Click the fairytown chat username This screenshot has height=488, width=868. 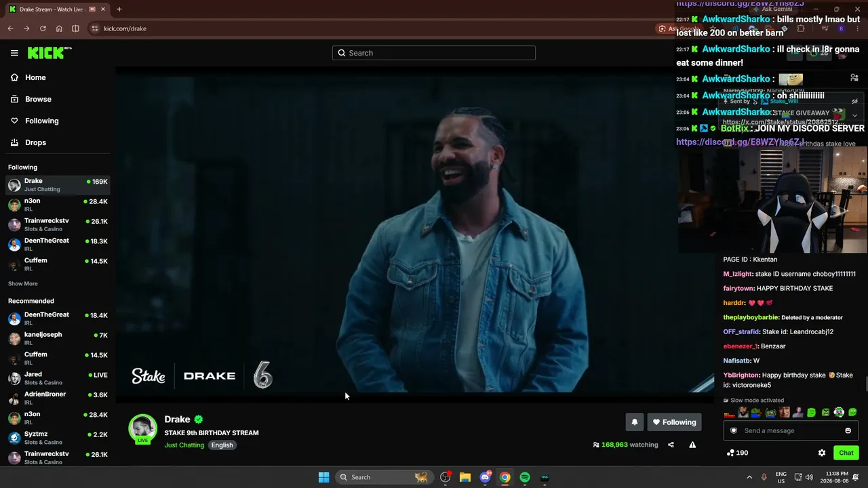pyautogui.click(x=738, y=289)
